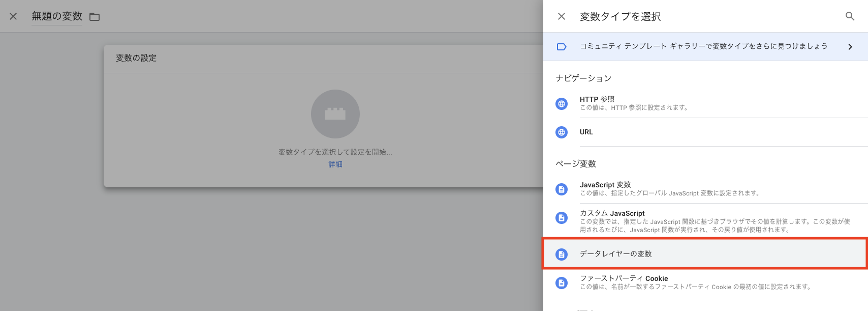Expand community template gallery chevron arrow
868x311 pixels.
(x=850, y=47)
